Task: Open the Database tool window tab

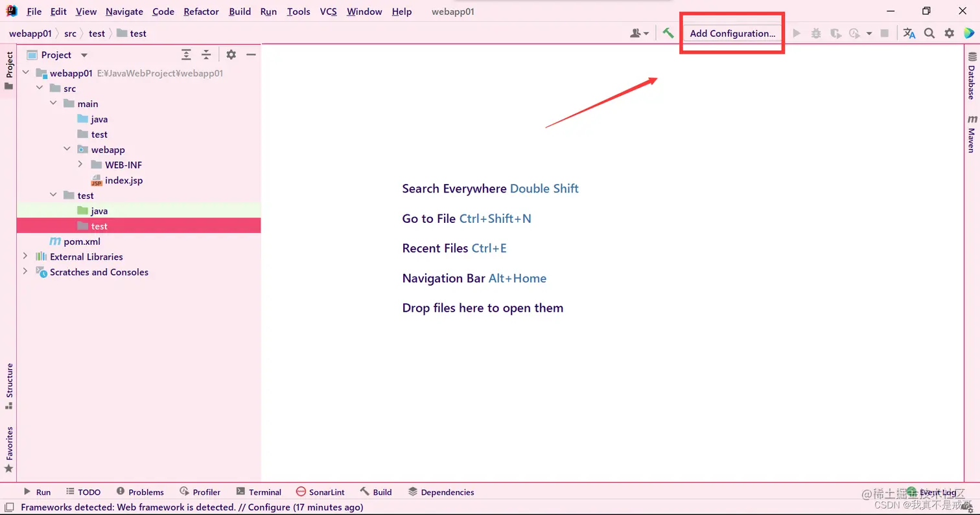Action: click(972, 76)
